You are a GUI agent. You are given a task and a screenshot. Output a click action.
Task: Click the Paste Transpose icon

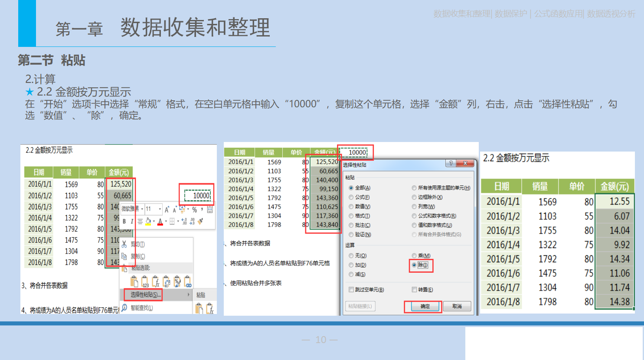pyautogui.click(x=166, y=282)
